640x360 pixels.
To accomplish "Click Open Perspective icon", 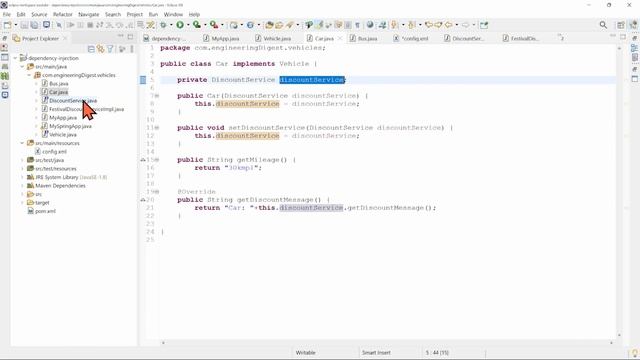I will coord(621,25).
